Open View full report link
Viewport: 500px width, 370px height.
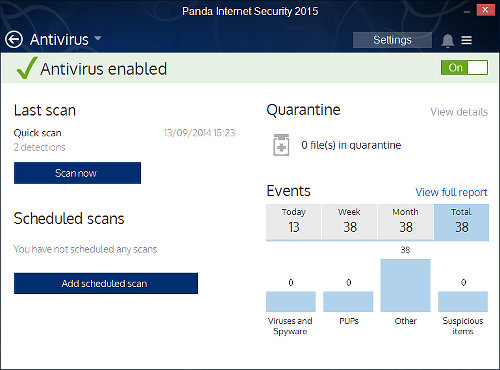pyautogui.click(x=451, y=192)
